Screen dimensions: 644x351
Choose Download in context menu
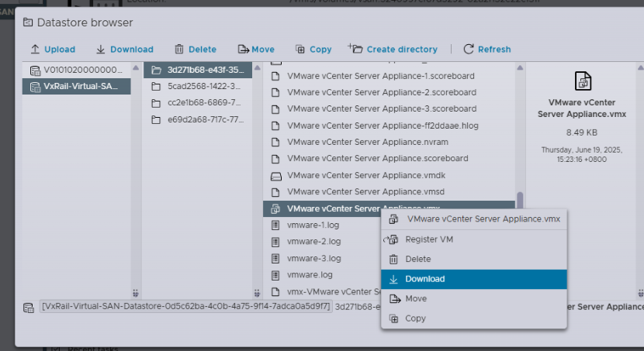(474, 279)
